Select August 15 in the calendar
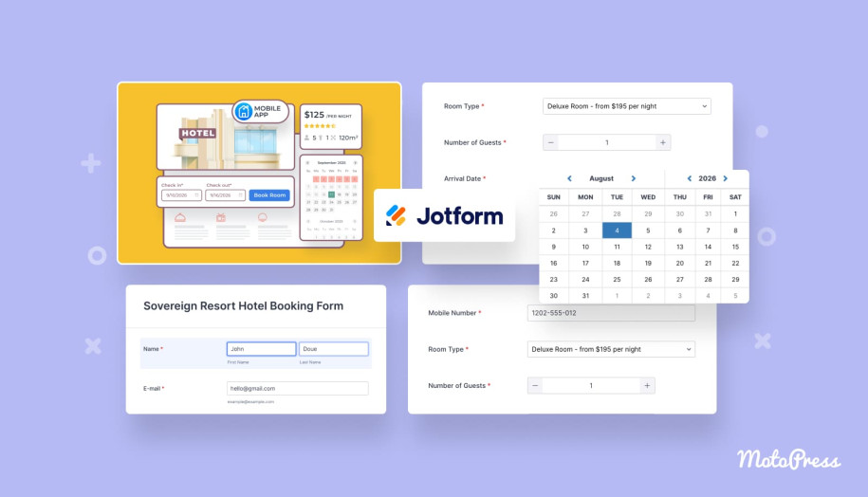This screenshot has width=868, height=497. click(735, 247)
